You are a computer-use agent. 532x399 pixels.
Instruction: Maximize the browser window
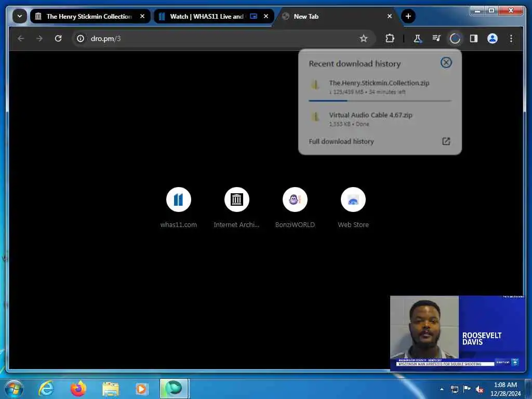[491, 11]
